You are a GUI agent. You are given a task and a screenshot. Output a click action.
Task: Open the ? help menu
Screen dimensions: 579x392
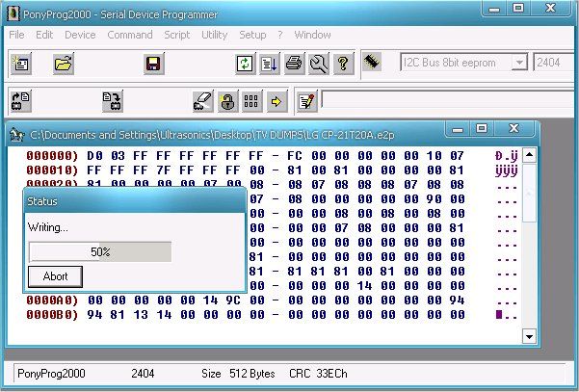click(x=280, y=35)
